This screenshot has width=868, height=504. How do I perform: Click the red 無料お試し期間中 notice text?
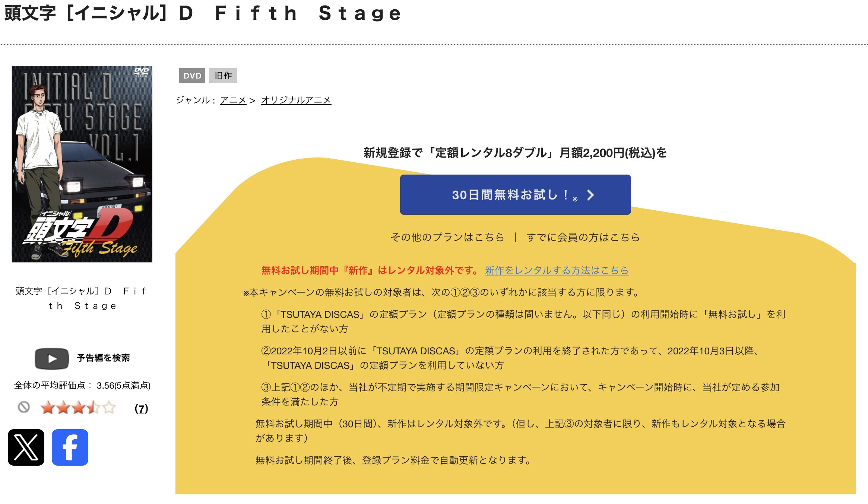[x=370, y=270]
